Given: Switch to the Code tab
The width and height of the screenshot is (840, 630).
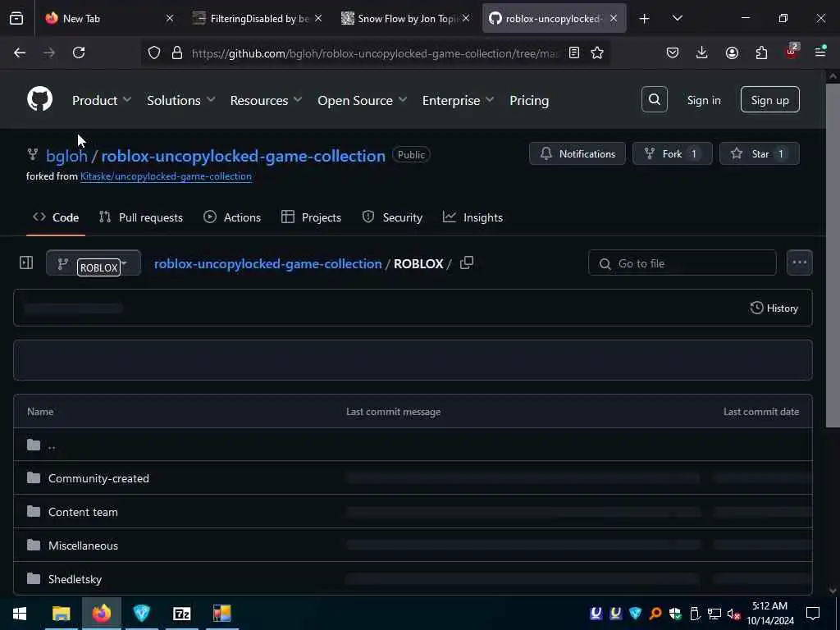Looking at the screenshot, I should (56, 217).
